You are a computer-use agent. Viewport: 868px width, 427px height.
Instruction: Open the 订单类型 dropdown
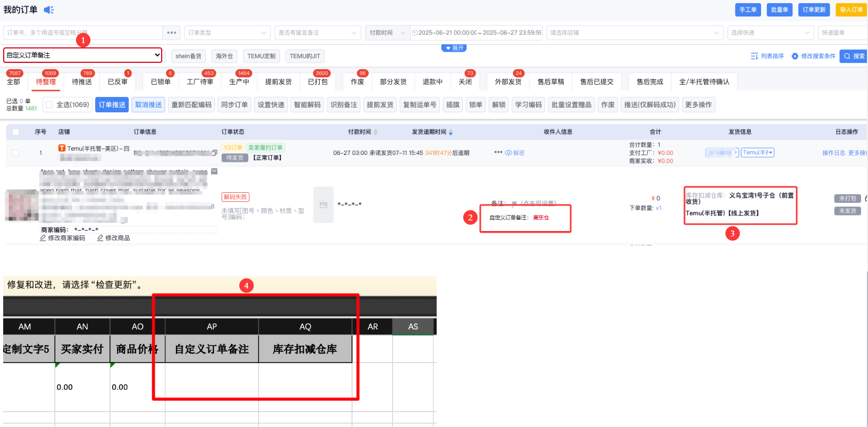[x=227, y=32]
